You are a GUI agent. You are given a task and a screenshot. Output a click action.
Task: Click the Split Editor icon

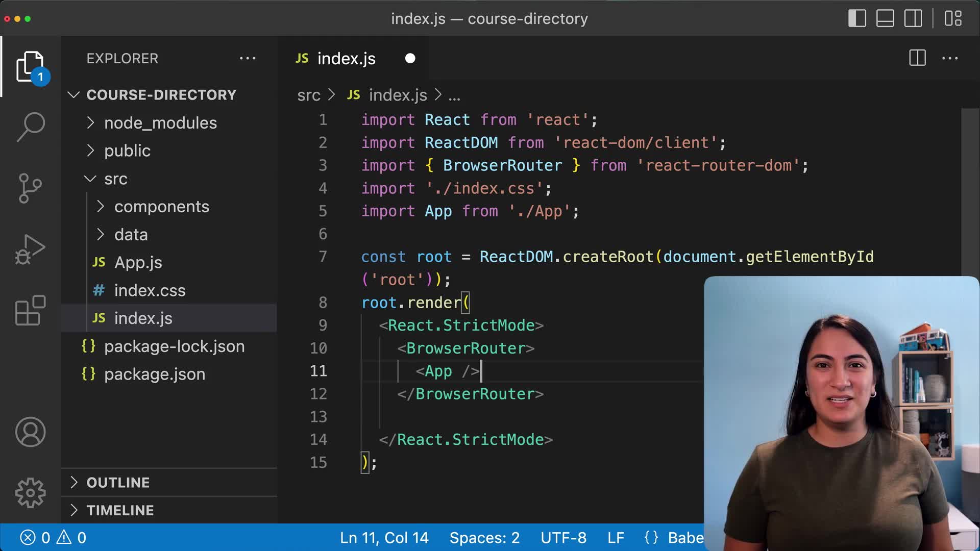click(917, 58)
